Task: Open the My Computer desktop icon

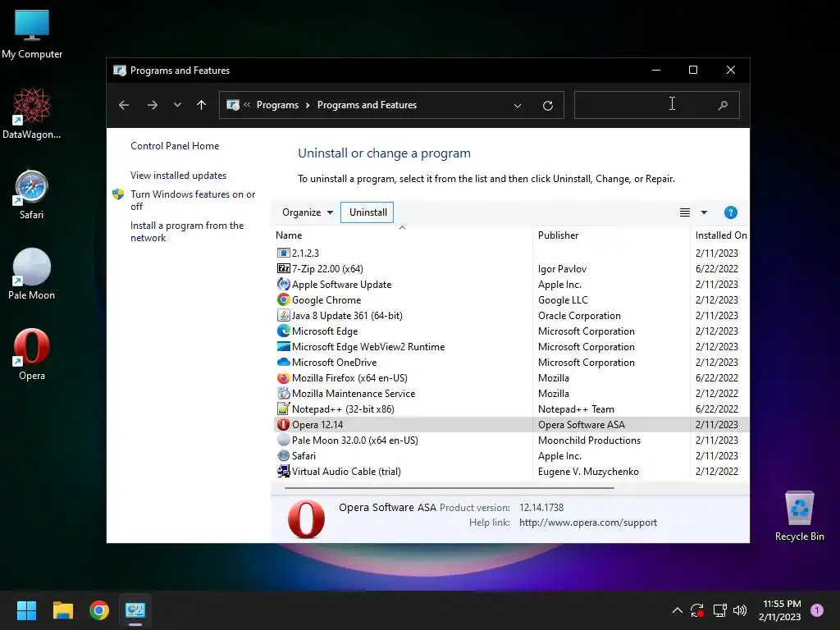Action: (32, 33)
